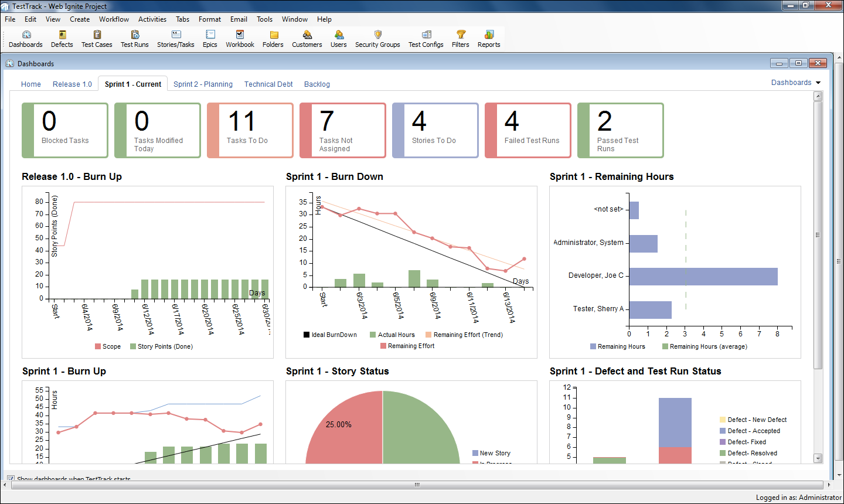Open the Tasks Not Assigned widget
Viewport: 844px width, 504px height.
coord(343,130)
